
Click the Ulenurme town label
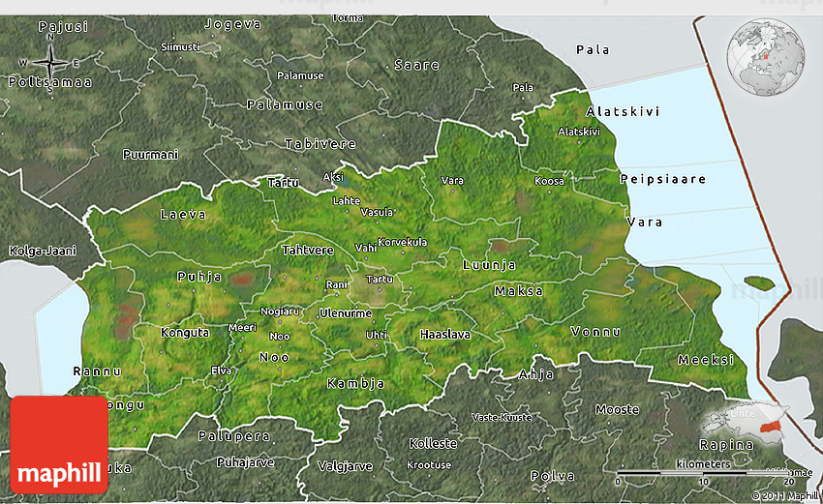click(x=347, y=312)
